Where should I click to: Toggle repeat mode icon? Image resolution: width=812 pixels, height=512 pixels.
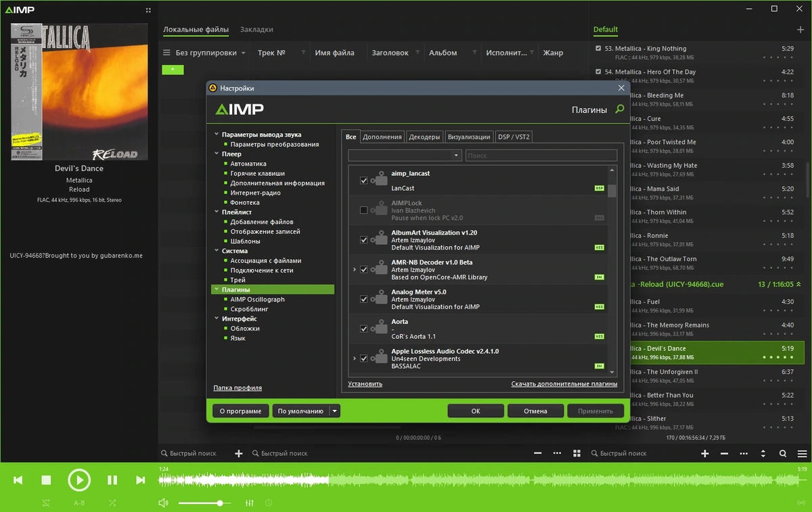pos(45,503)
